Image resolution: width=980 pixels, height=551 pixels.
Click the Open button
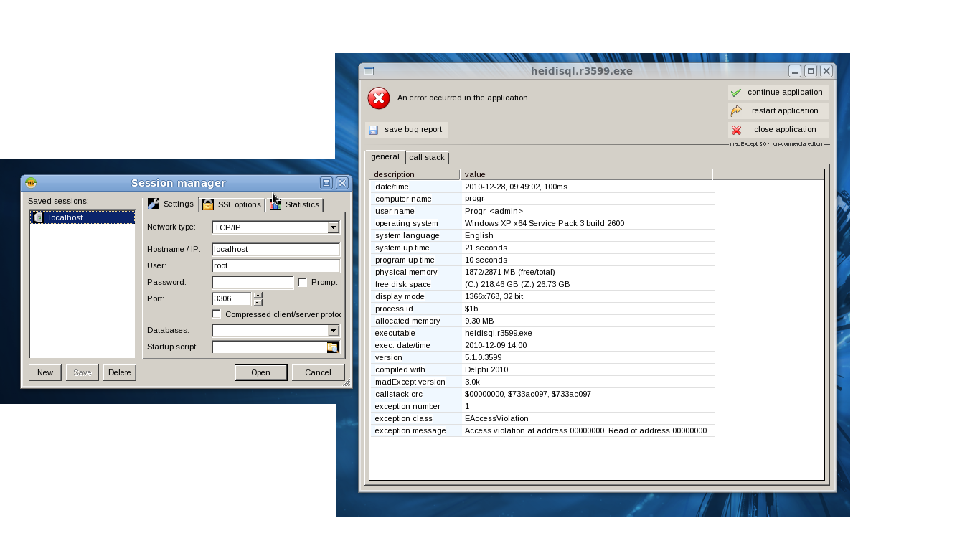click(260, 372)
